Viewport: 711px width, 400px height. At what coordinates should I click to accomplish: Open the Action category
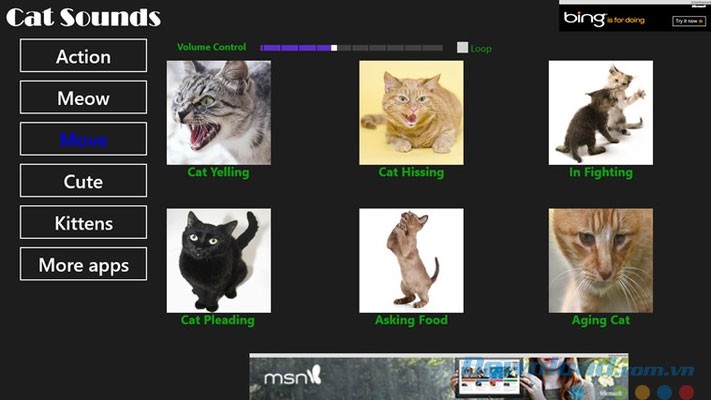click(83, 56)
